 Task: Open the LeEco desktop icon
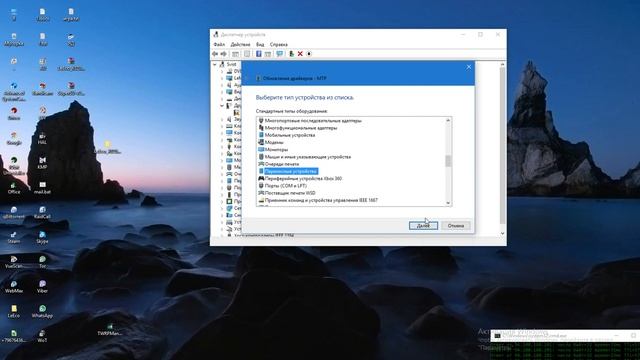pos(14,311)
